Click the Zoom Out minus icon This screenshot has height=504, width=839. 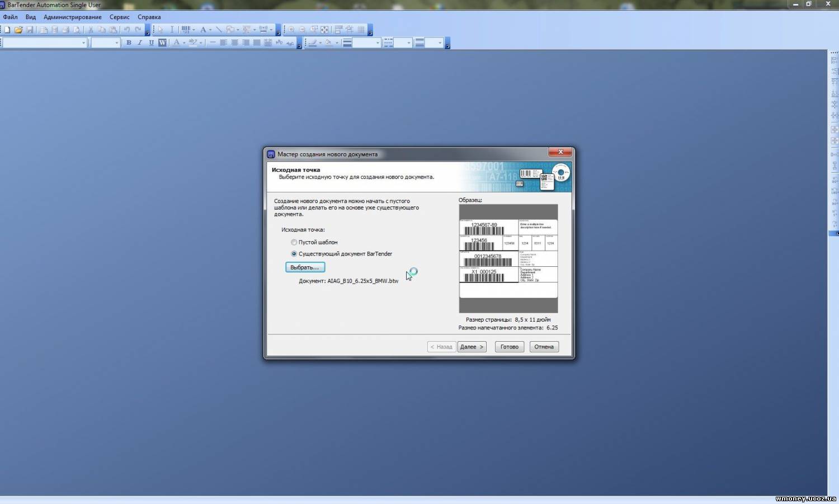302,29
